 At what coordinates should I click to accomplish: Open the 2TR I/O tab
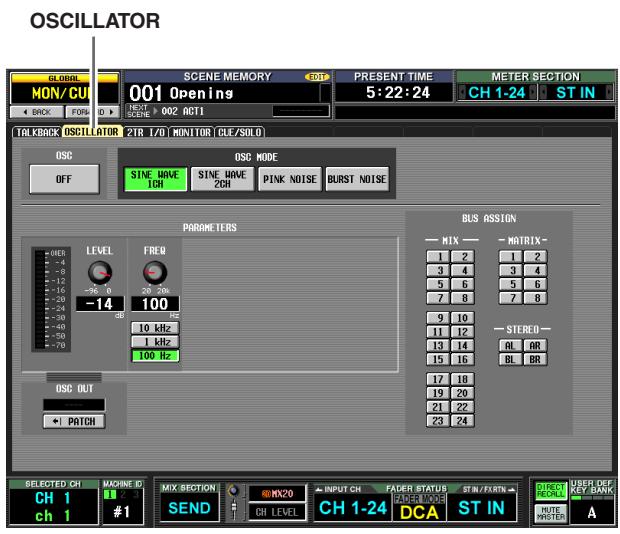pos(146,132)
